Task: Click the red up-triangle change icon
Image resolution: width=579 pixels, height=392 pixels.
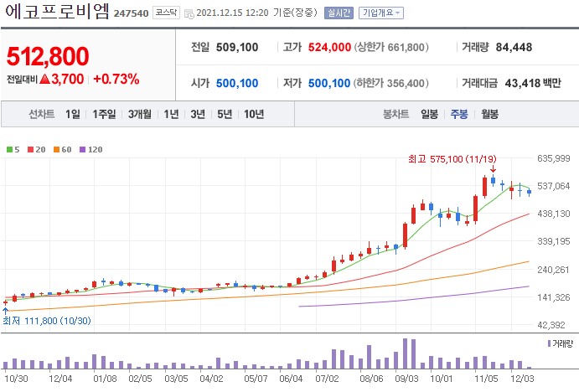Action: [44, 79]
